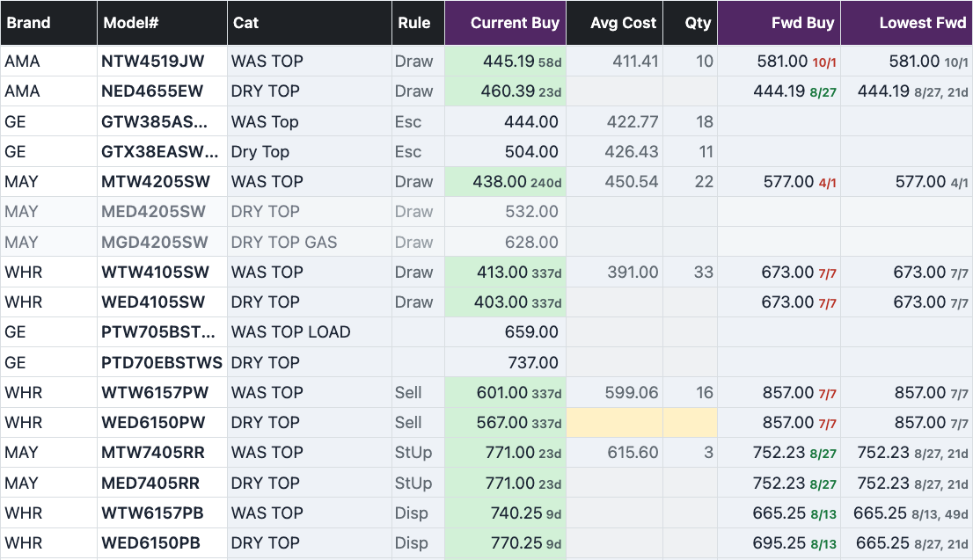Click the Qty 33 cell

tap(690, 272)
